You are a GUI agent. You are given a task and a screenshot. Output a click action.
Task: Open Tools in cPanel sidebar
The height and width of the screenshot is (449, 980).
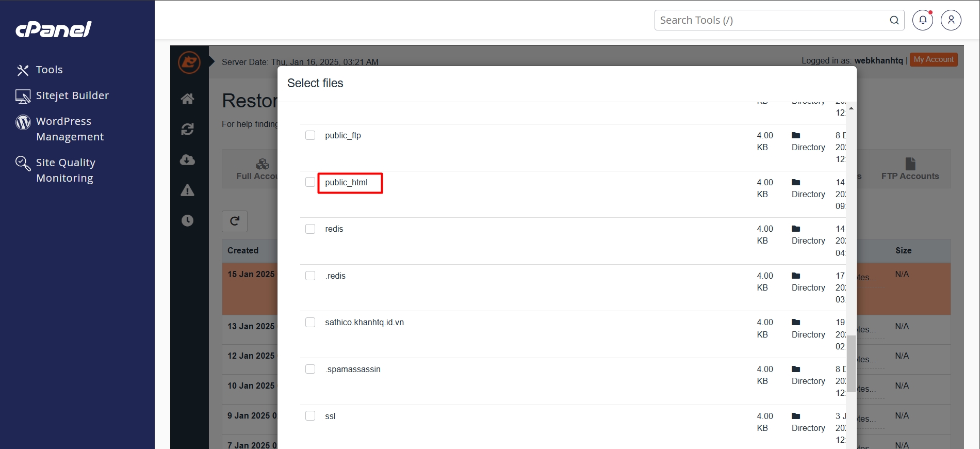(x=49, y=70)
